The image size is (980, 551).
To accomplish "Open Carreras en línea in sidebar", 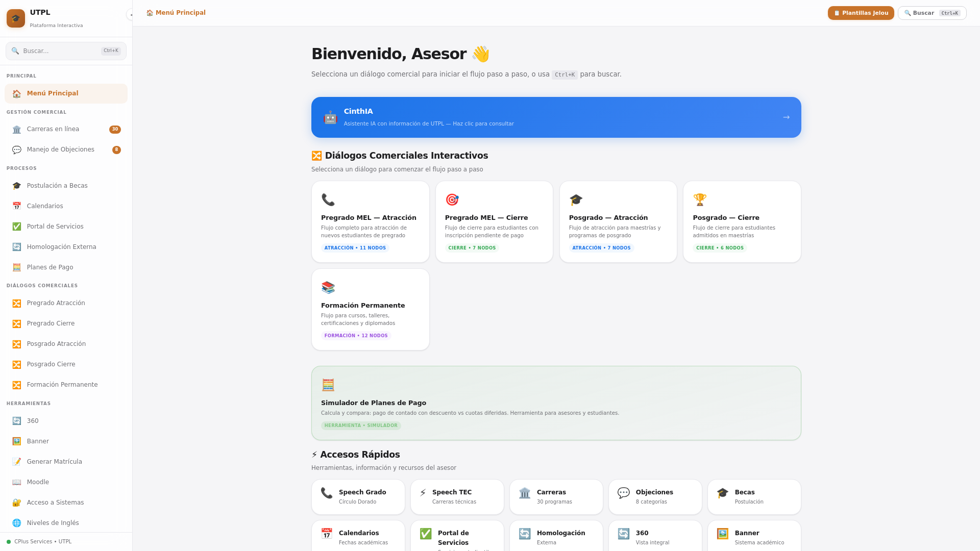I will 66,129.
